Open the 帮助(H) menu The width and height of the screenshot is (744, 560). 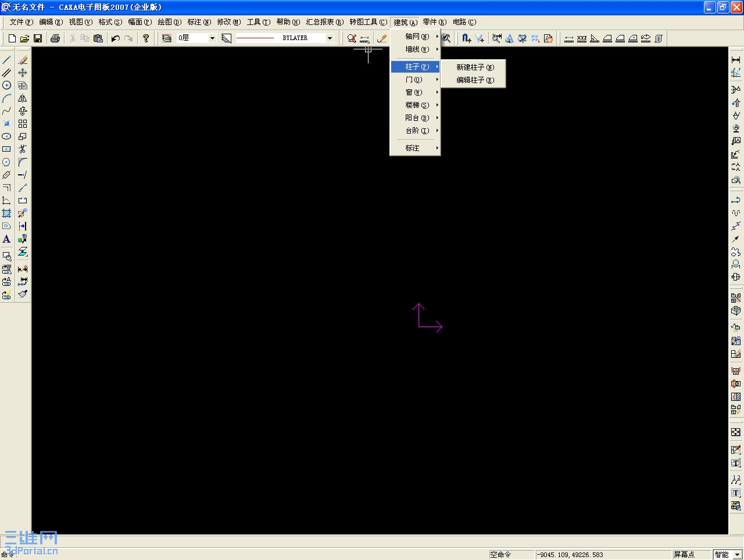(x=288, y=22)
